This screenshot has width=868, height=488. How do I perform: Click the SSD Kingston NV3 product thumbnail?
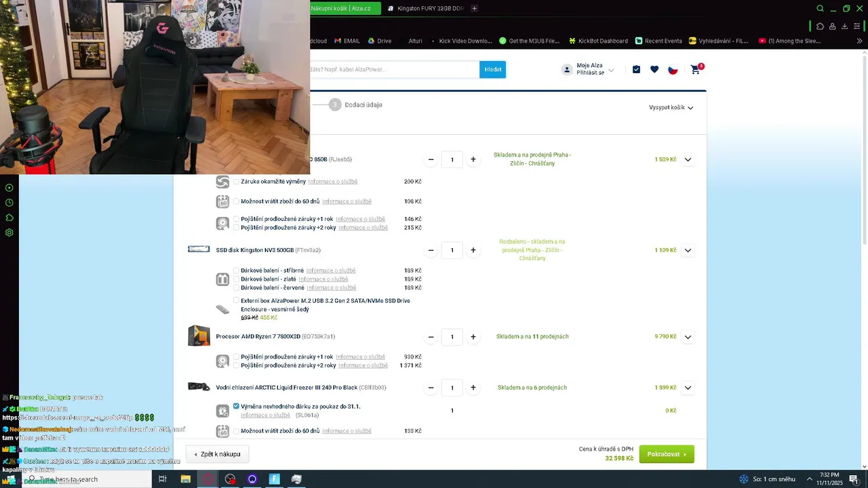(199, 249)
